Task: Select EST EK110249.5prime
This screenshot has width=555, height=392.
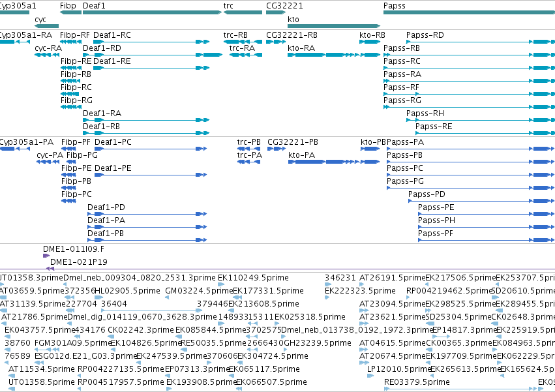Action: pos(221,284)
